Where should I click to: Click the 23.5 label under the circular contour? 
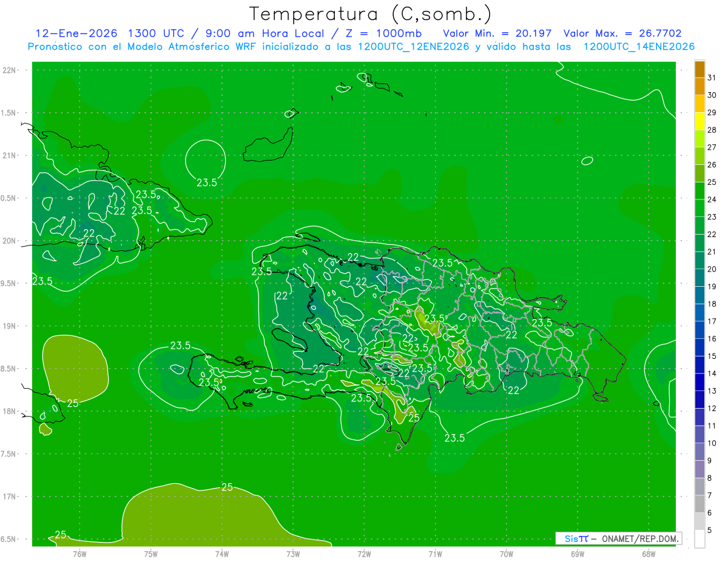pos(207,182)
